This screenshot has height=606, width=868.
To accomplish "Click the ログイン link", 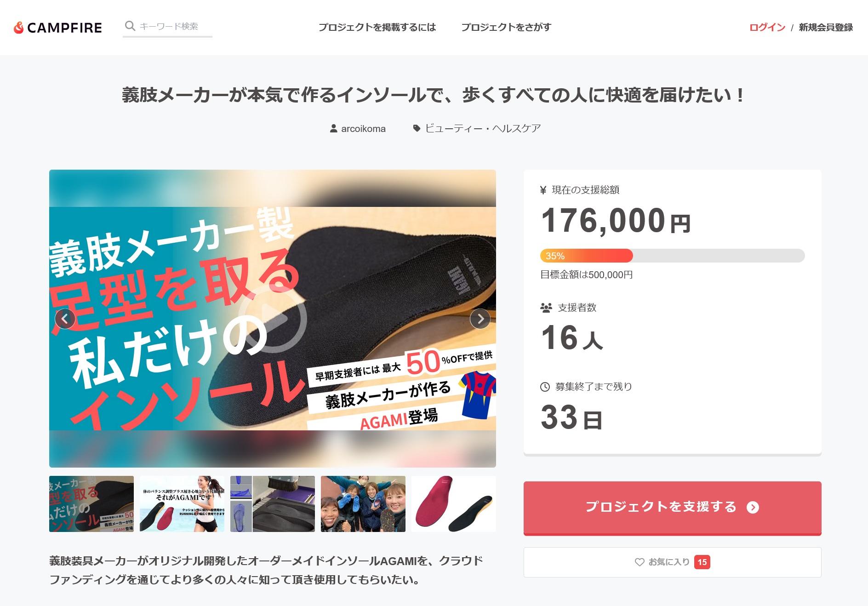I will (767, 27).
